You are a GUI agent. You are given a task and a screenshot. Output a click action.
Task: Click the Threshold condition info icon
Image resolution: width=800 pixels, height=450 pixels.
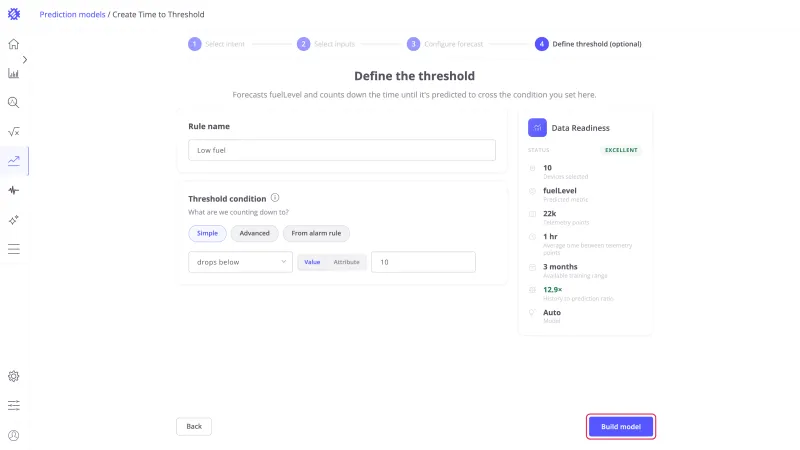tap(275, 197)
